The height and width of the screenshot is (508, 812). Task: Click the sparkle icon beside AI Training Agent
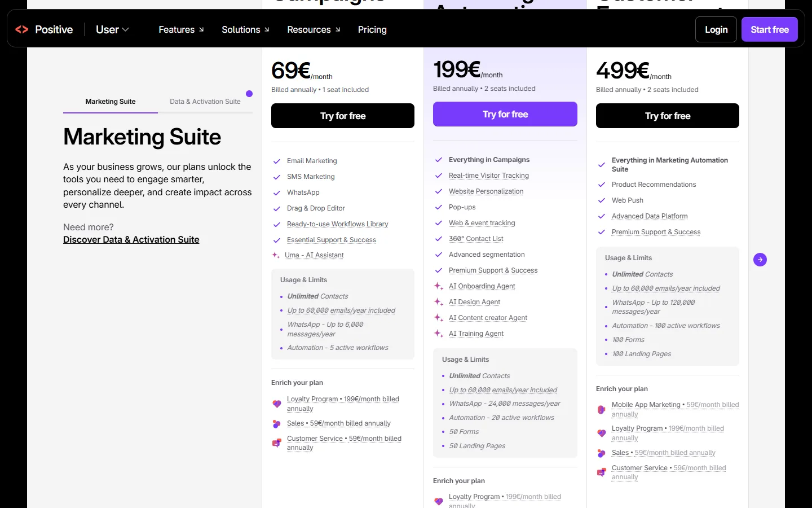click(439, 334)
